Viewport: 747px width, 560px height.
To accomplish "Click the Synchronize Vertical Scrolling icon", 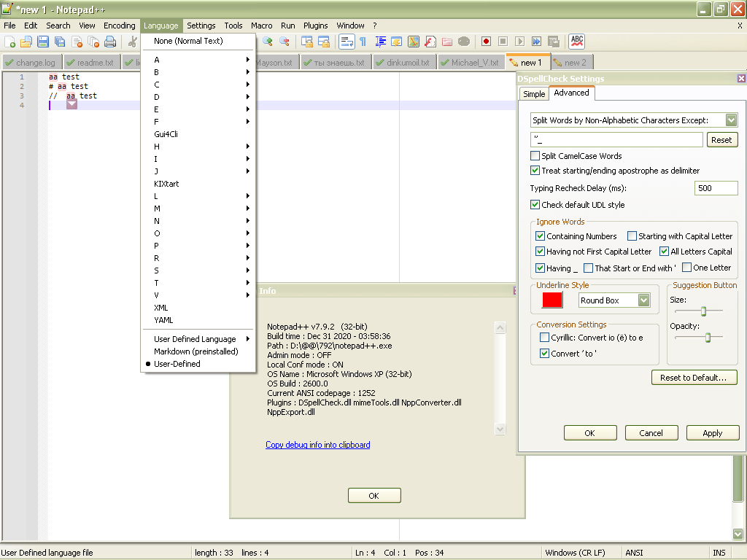I will pyautogui.click(x=307, y=42).
